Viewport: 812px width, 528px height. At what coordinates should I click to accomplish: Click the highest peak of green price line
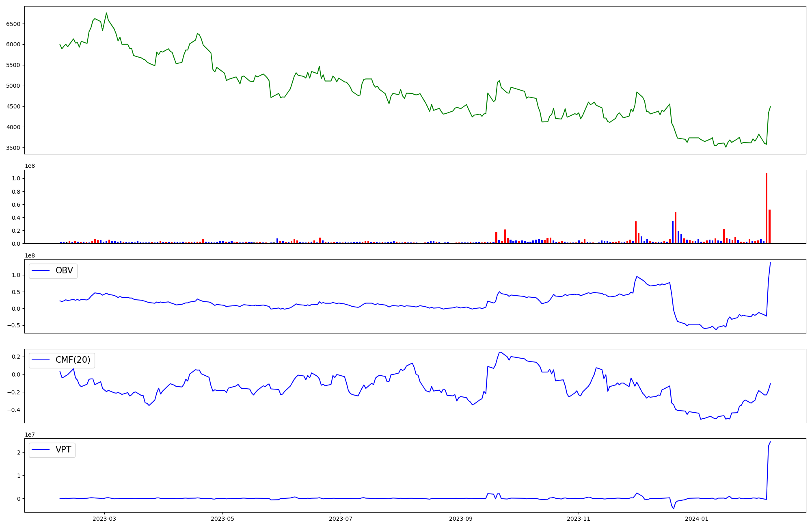(x=106, y=13)
